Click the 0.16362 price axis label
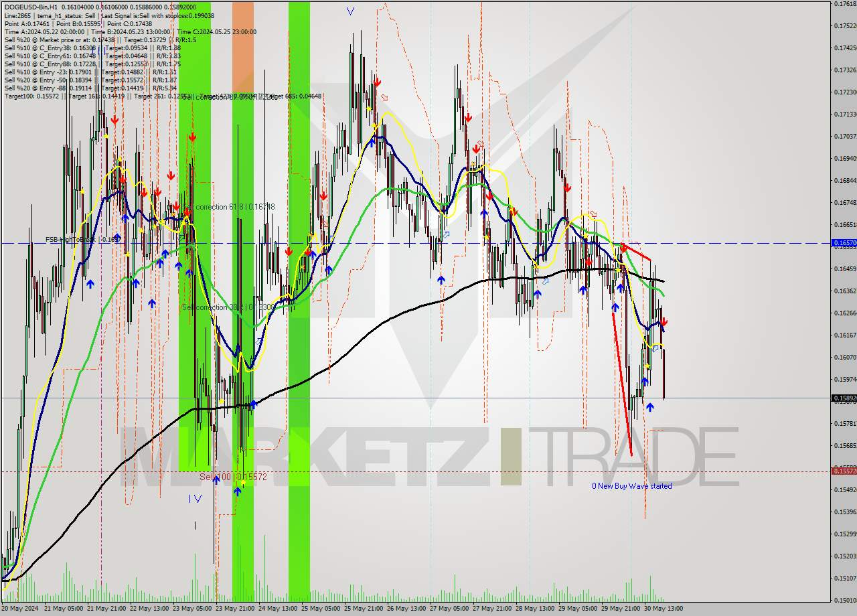Screen dimensions: 857x616 [x=844, y=291]
